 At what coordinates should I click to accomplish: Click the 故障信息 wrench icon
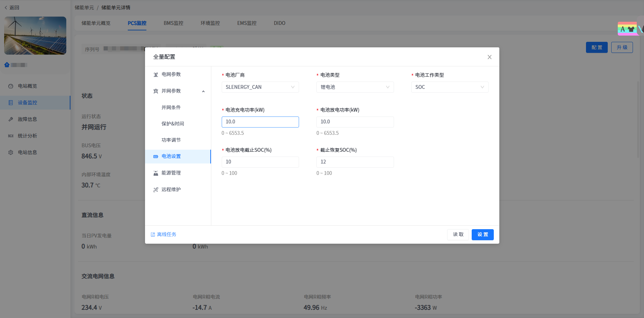point(11,119)
